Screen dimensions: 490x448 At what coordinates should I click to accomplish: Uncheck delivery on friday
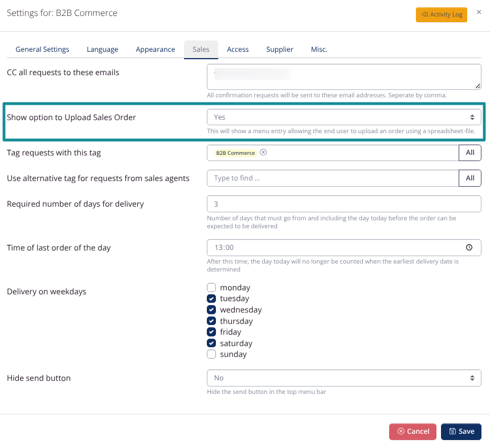point(211,332)
